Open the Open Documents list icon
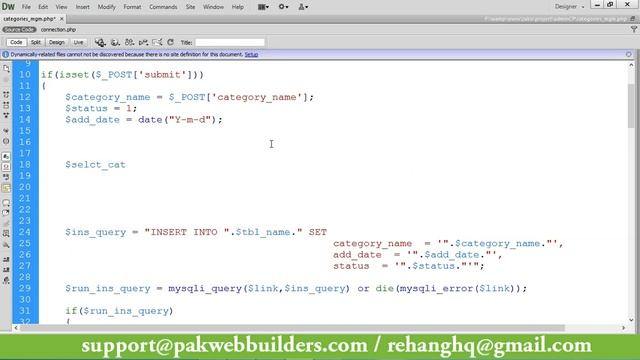The image size is (640, 360). coord(6,69)
